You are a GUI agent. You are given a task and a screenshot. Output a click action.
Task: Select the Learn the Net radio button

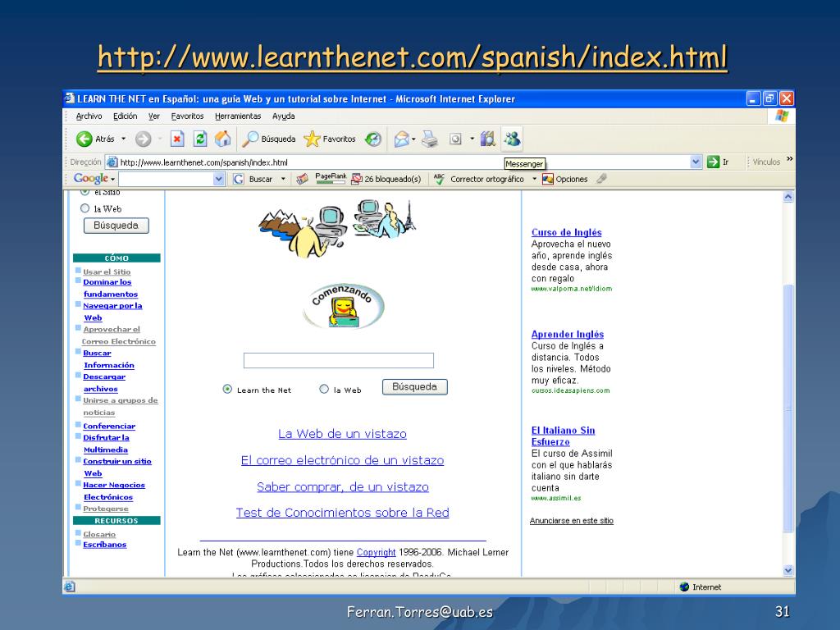[227, 390]
